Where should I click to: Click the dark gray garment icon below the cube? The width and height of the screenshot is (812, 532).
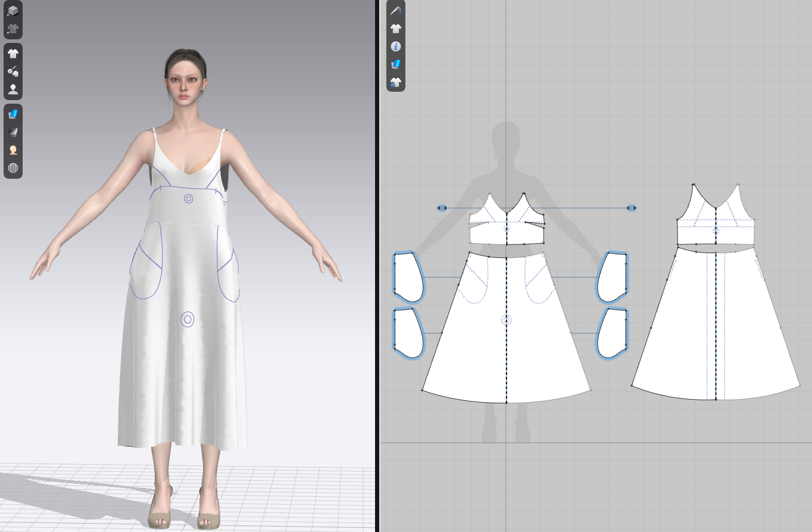[13, 28]
